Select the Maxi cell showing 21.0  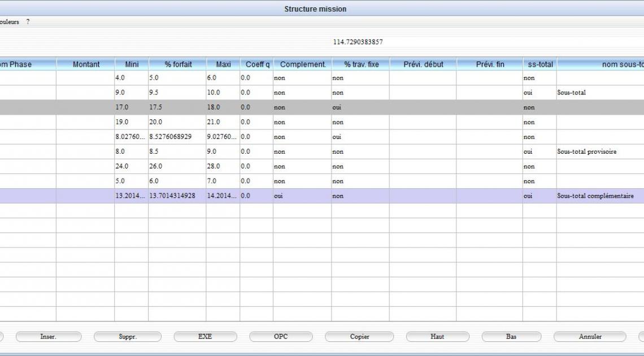pos(223,122)
